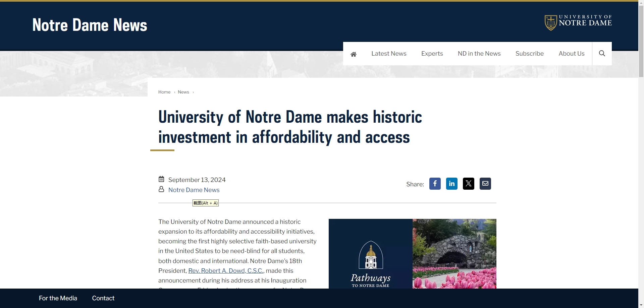Open the search magnifier icon

[x=602, y=54]
